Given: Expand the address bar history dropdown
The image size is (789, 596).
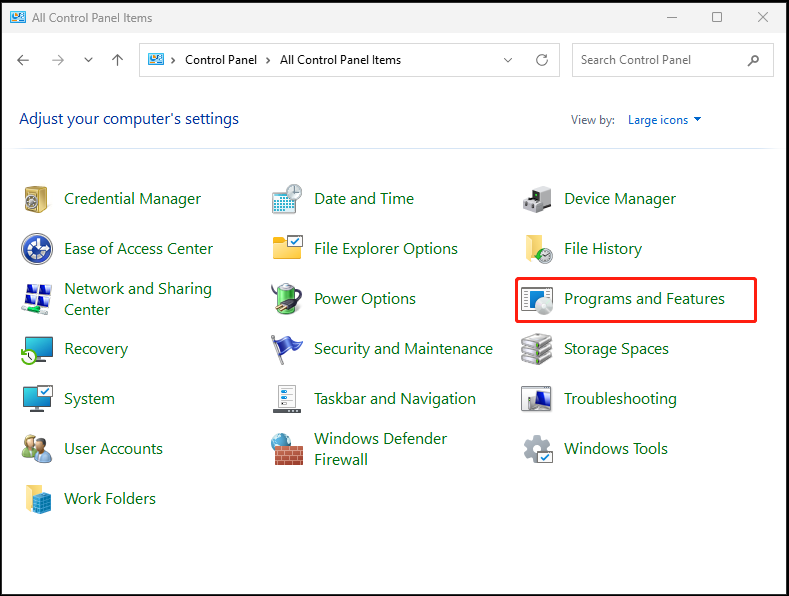Looking at the screenshot, I should coord(508,60).
